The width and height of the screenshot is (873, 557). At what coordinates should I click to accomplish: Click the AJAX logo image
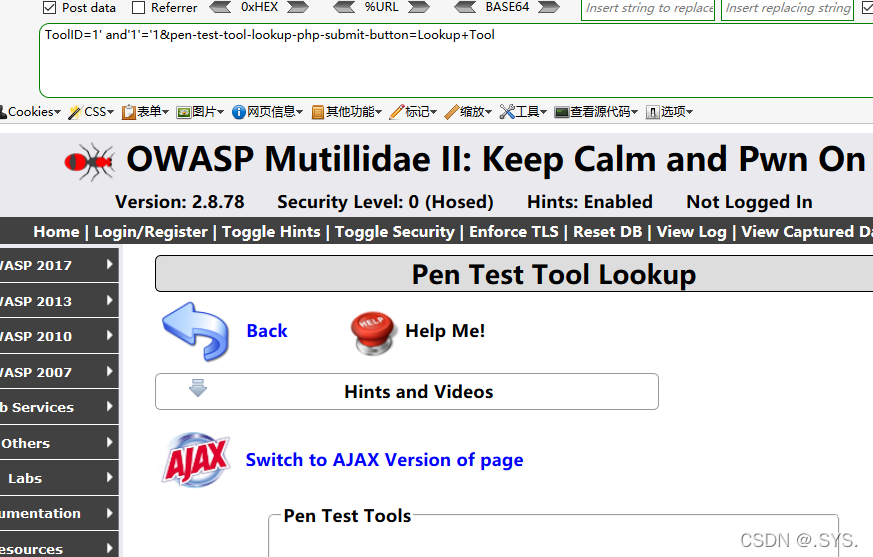(x=196, y=460)
